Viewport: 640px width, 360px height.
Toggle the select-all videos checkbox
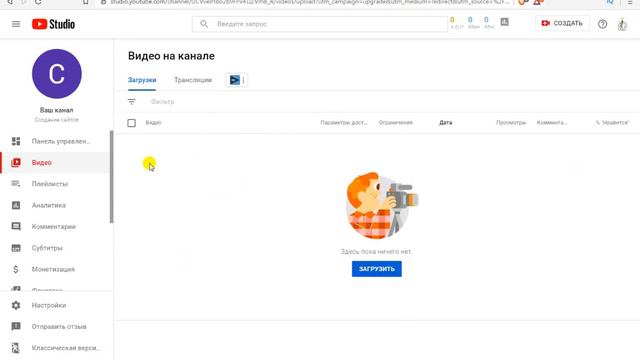pyautogui.click(x=131, y=123)
